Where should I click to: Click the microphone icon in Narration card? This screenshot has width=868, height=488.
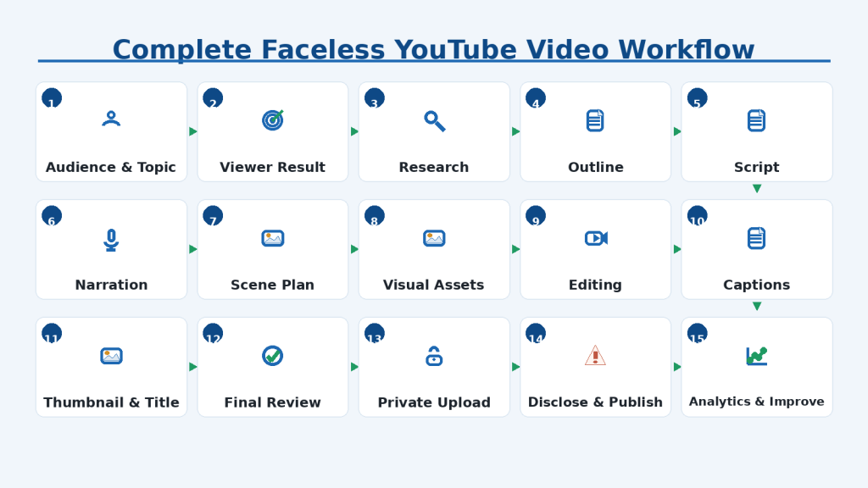[111, 240]
